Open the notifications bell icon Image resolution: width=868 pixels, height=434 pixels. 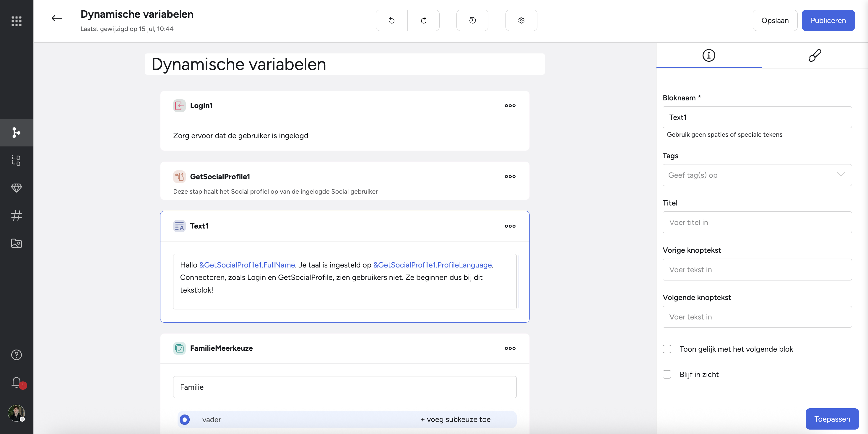(x=17, y=382)
